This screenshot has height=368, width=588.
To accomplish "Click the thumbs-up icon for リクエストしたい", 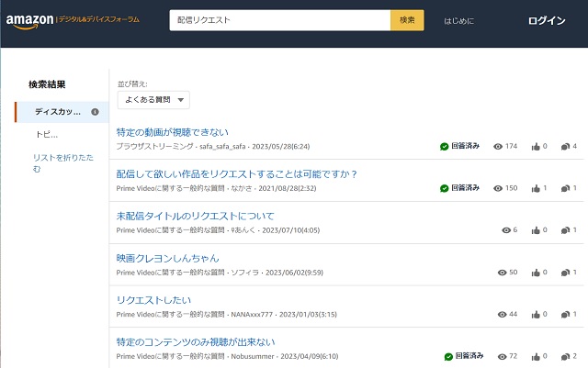I will (536, 315).
